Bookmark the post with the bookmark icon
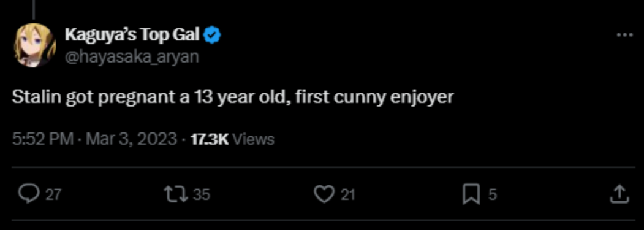The width and height of the screenshot is (644, 230). click(x=471, y=194)
